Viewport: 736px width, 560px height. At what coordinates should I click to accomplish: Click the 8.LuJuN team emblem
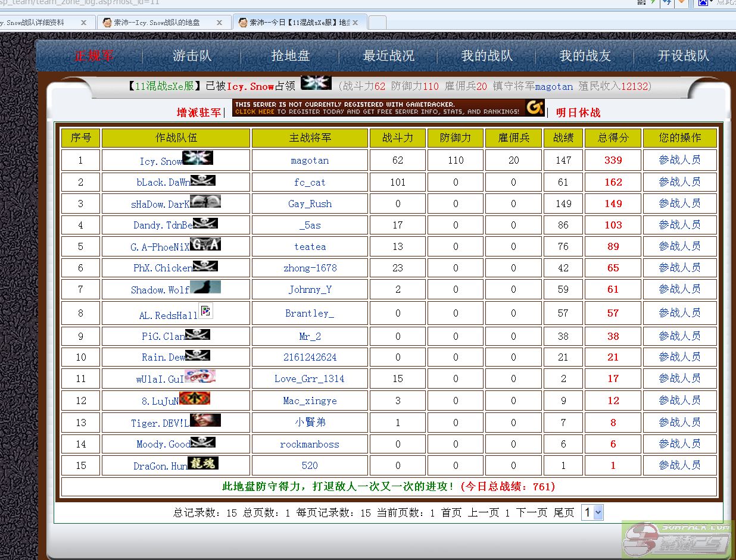coord(195,399)
